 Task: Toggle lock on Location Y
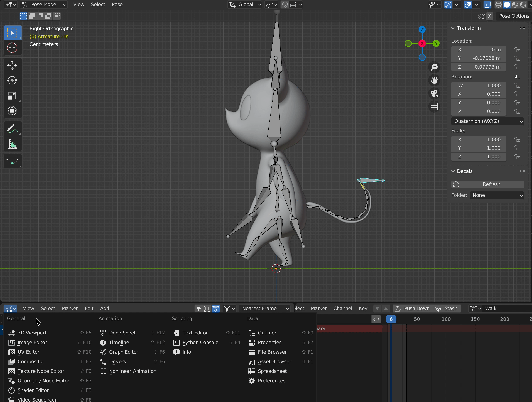coord(517,58)
